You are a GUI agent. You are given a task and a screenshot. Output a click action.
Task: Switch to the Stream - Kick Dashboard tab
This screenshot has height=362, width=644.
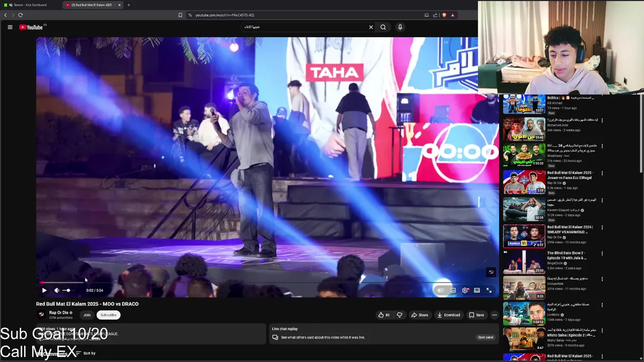click(31, 5)
